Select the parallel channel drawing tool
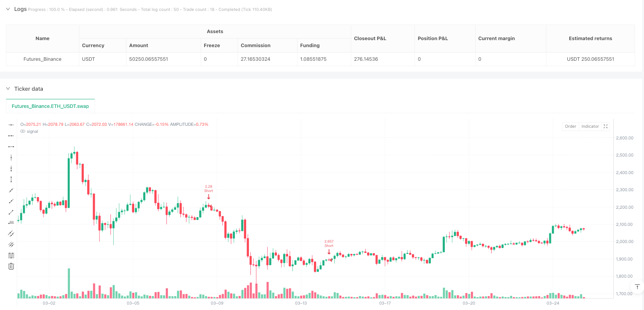 click(11, 233)
